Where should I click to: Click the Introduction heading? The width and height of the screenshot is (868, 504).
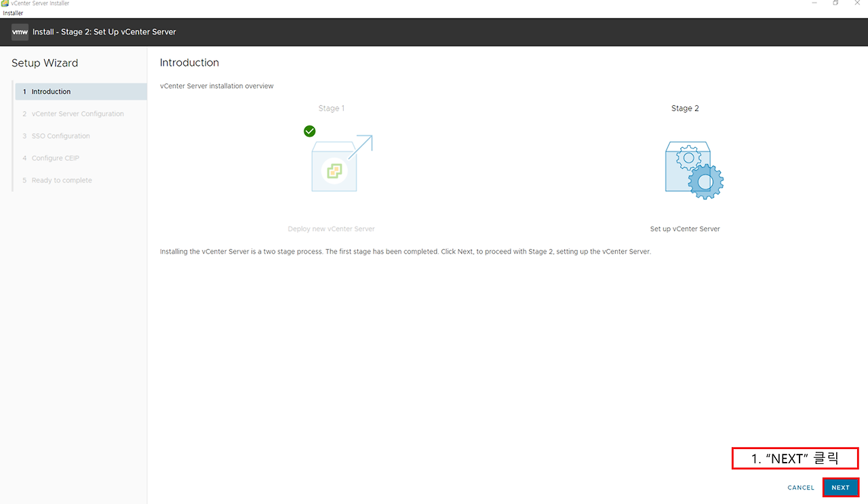189,62
